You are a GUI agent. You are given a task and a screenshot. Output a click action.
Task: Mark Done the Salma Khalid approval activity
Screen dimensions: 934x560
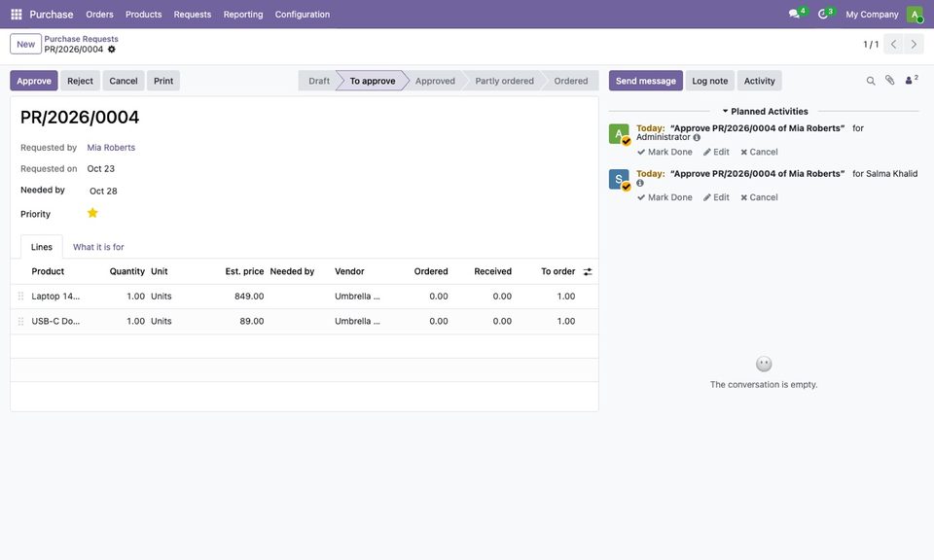tap(665, 197)
